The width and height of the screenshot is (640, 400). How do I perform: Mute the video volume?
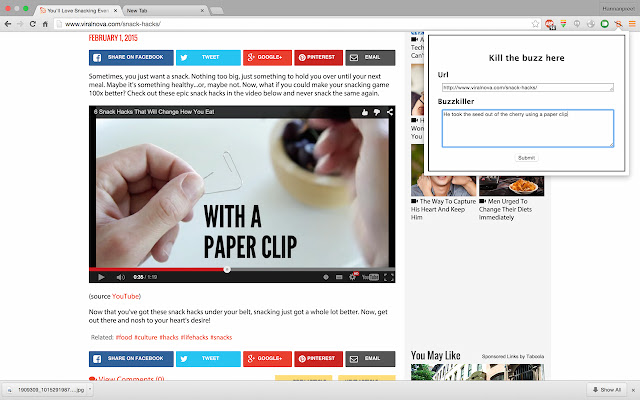120,277
